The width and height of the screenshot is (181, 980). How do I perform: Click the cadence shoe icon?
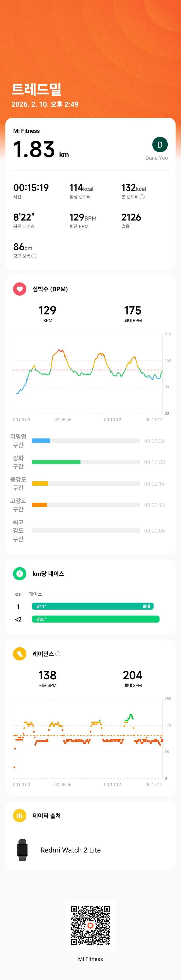[20, 653]
